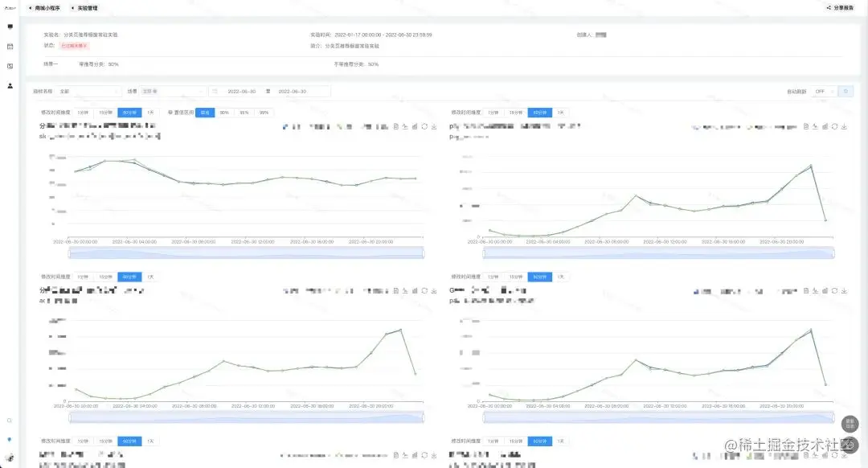Click the data zoom slider under first chart
This screenshot has height=468, width=868.
[x=247, y=253]
